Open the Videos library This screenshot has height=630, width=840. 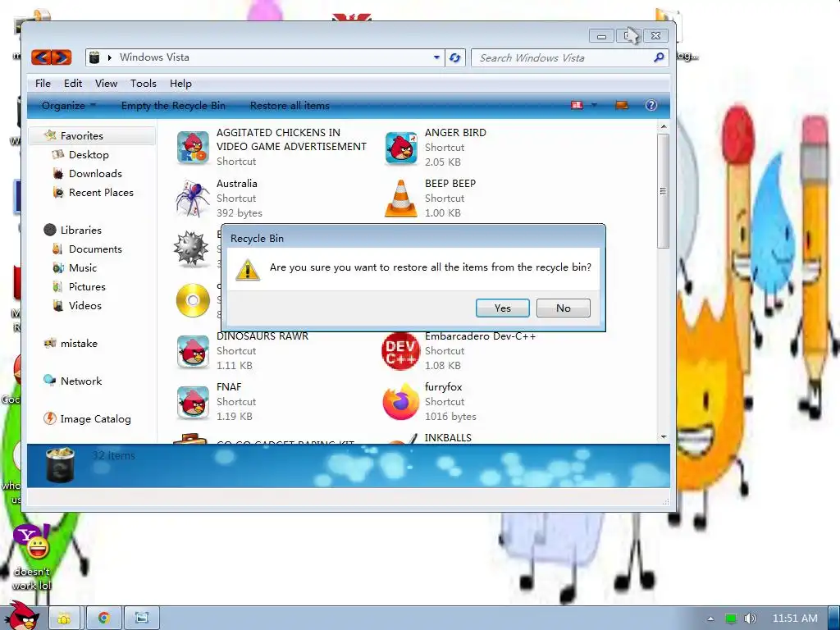click(84, 305)
